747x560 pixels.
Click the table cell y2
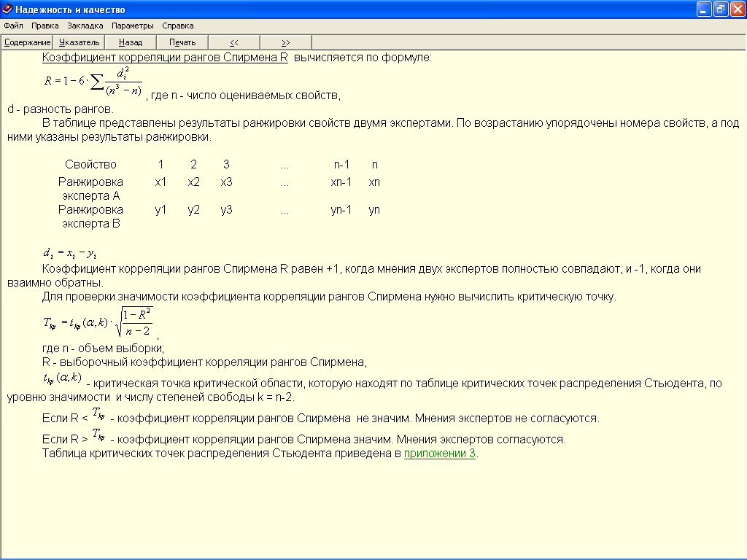point(193,210)
